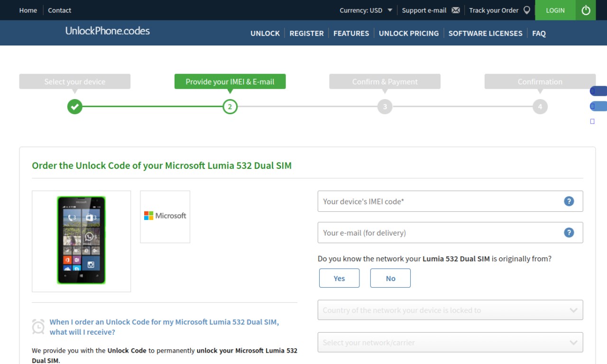Click the Order the Unlock Code heading
The image size is (607, 364).
point(162,166)
